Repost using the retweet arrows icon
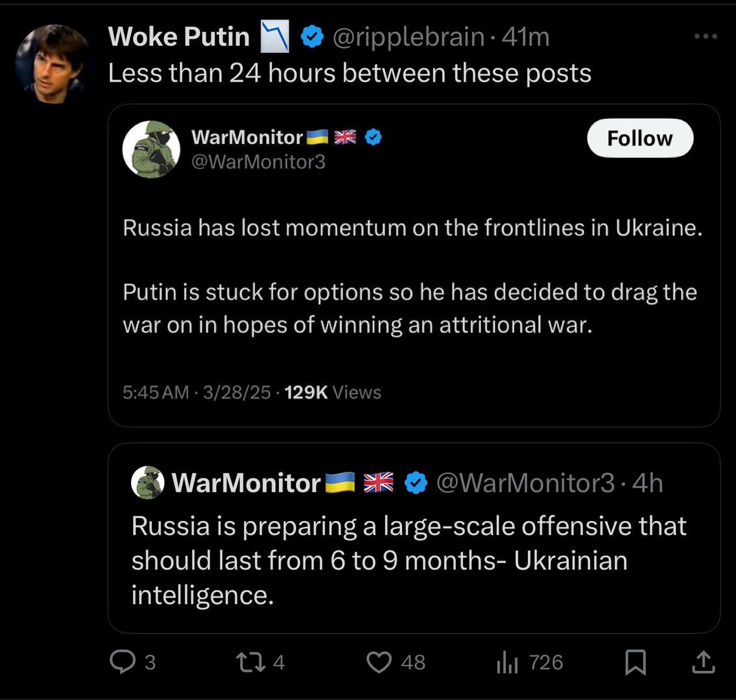The height and width of the screenshot is (700, 736). (251, 661)
